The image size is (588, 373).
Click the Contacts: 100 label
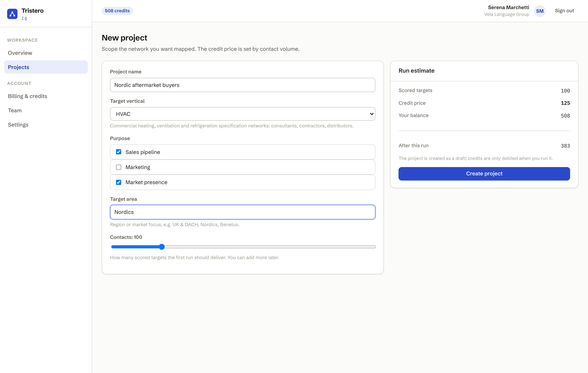click(126, 237)
